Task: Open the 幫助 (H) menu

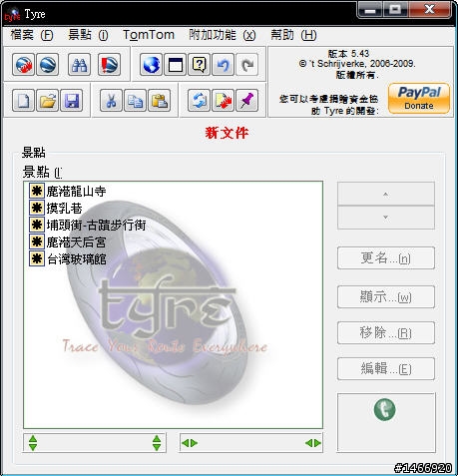Action: [293, 35]
